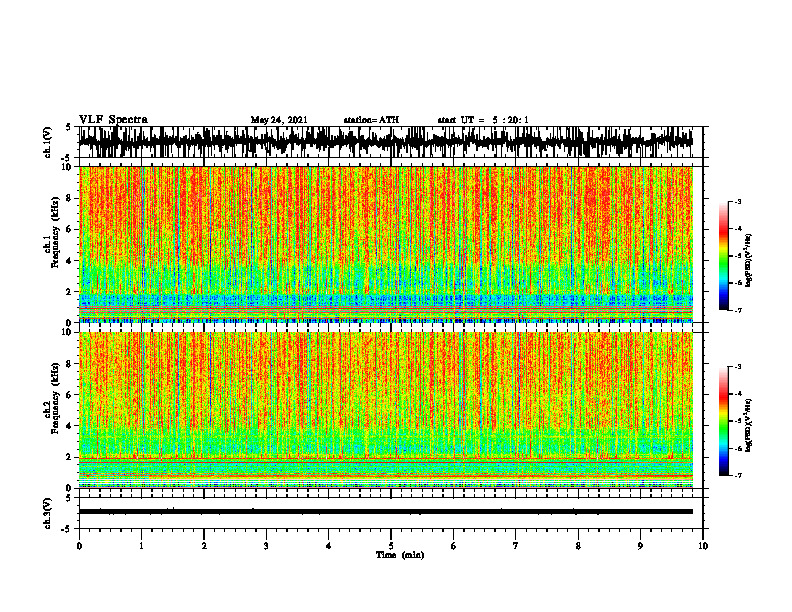The width and height of the screenshot is (792, 612).
Task: Click the ch.2 color bar log(PSD) unit label
Action: coord(749,423)
